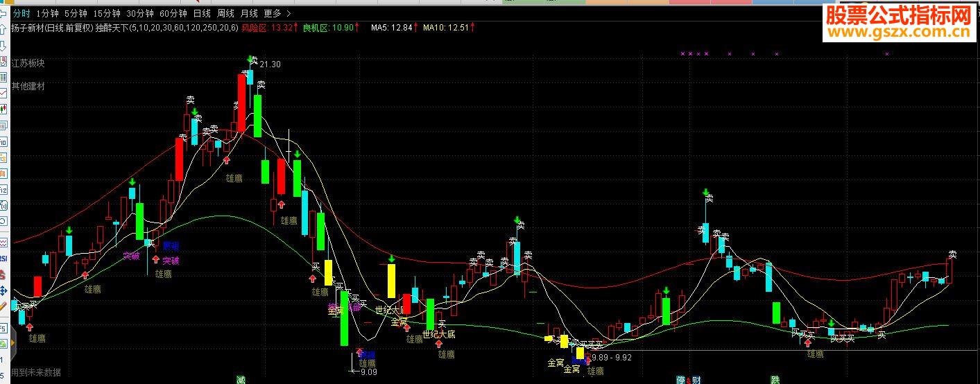Select the 5分钟 period tab
The height and width of the screenshot is (384, 980).
click(x=76, y=13)
